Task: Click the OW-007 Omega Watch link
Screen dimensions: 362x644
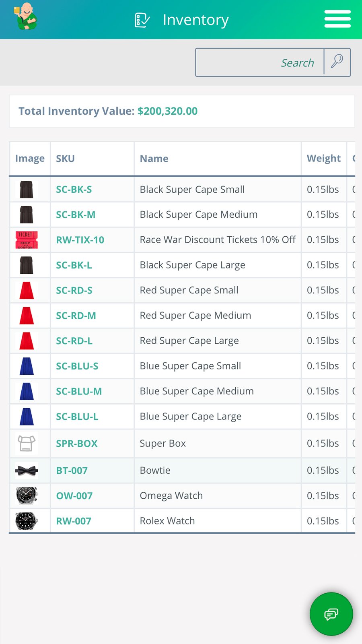Action: (74, 495)
